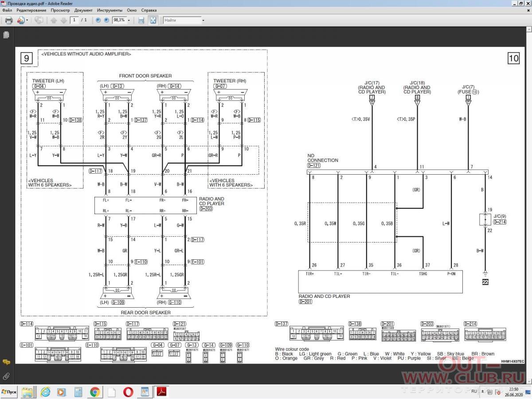The image size is (532, 399).
Task: Click the page number field showing 1
Action: [74, 20]
